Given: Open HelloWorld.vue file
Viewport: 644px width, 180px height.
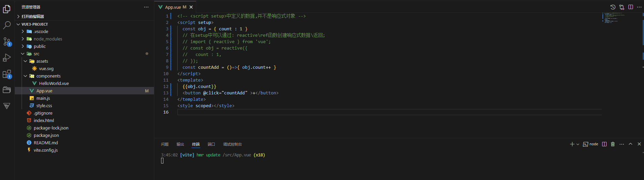Looking at the screenshot, I should click(84, 84).
